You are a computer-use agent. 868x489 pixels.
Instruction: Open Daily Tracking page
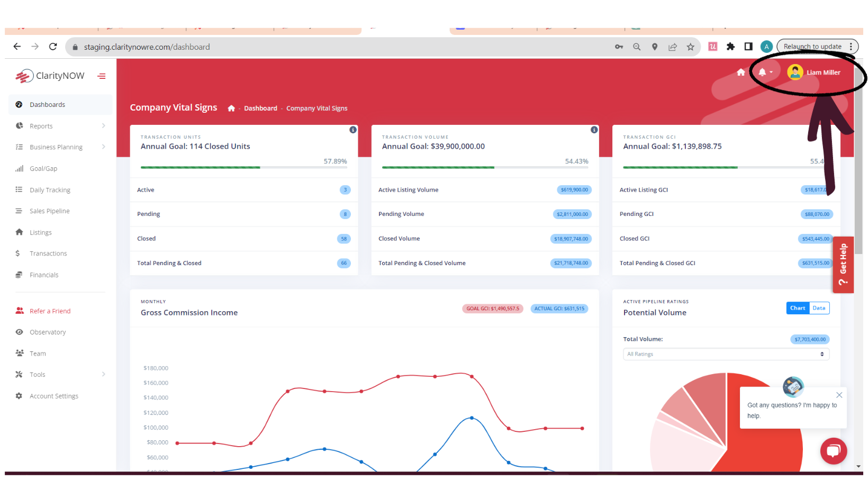(50, 190)
